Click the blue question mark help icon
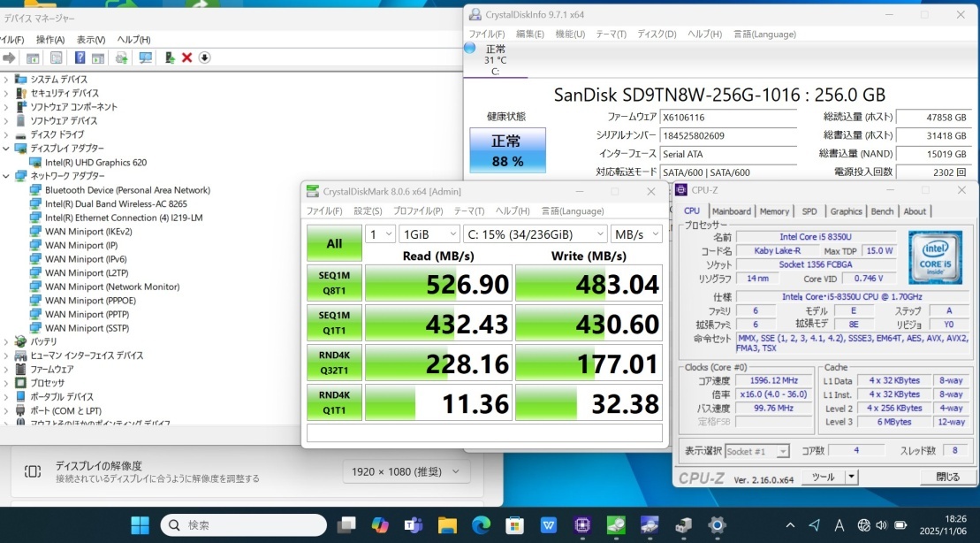 (x=80, y=57)
